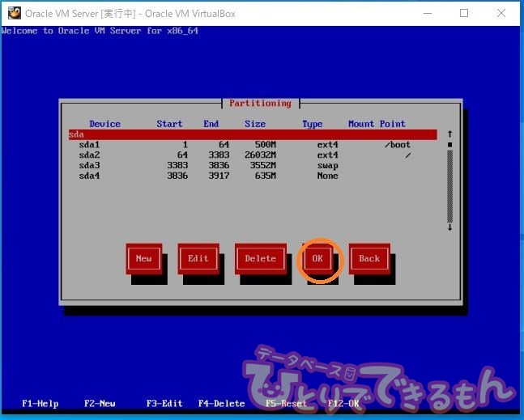Click the scroll up arrow in partition list
This screenshot has height=420, width=524.
pos(449,134)
